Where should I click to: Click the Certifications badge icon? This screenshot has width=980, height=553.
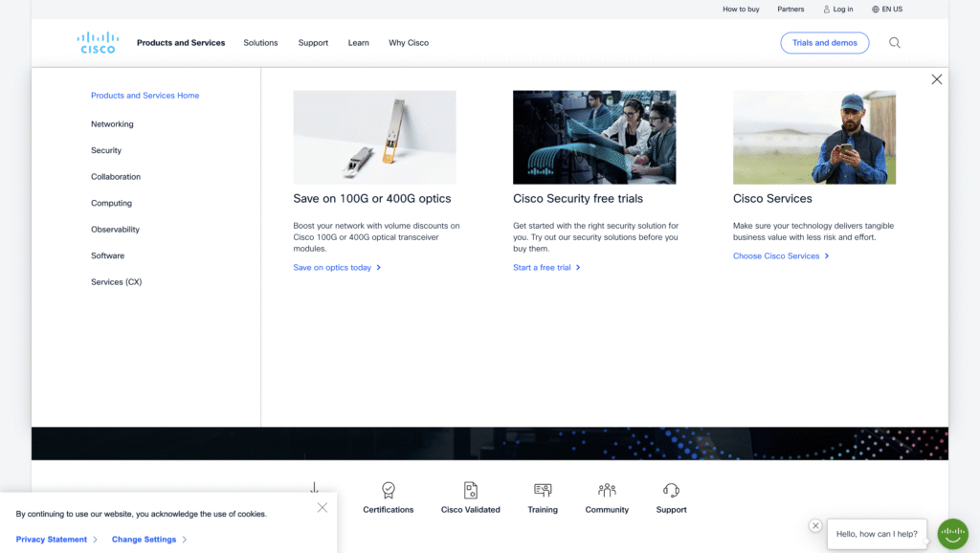(388, 491)
